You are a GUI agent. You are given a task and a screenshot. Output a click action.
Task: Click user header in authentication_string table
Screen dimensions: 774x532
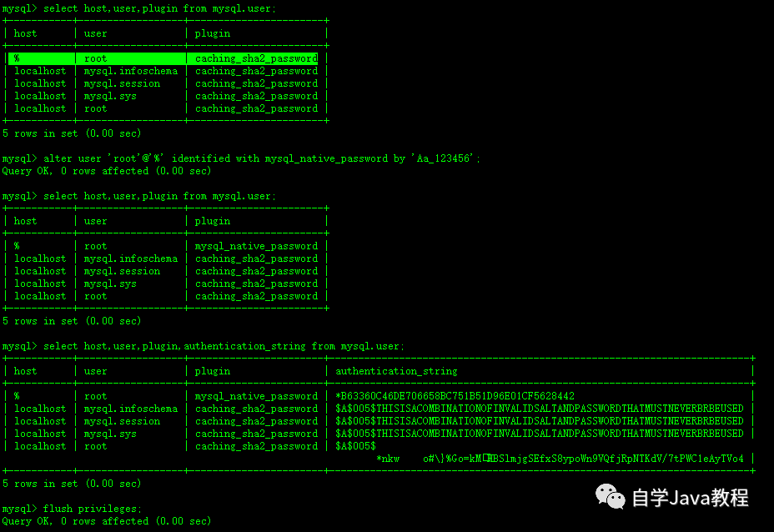point(95,371)
